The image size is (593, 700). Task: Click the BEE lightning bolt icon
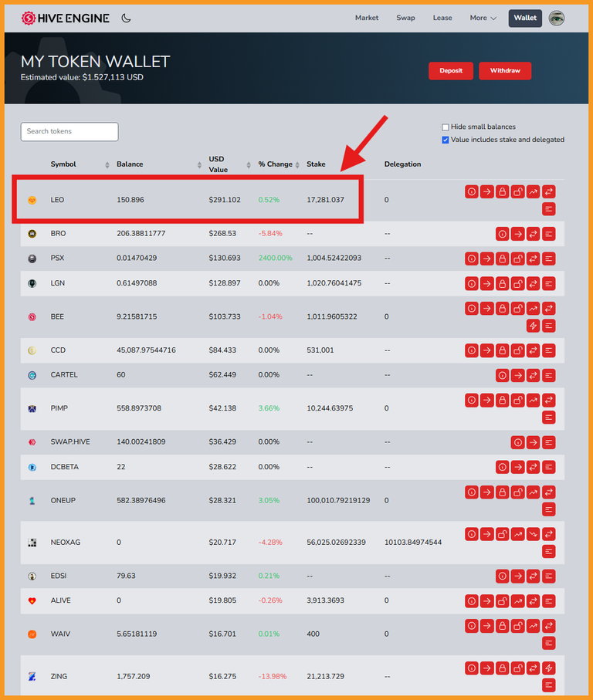coord(534,326)
